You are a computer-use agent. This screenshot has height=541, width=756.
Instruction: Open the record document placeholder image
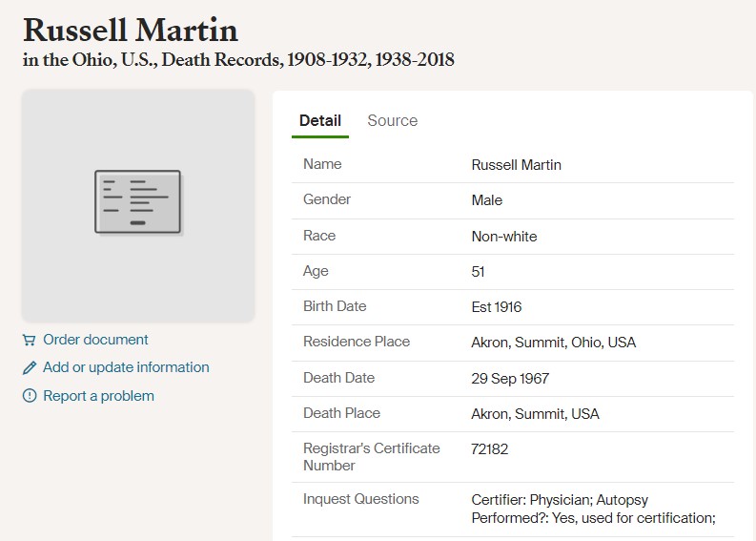pos(138,205)
